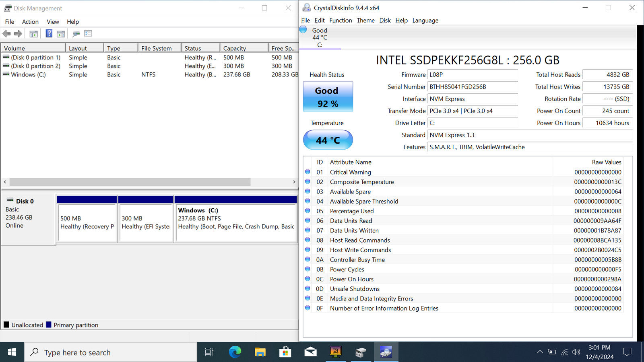
Task: Open Help via blue question mark icon
Action: point(49,33)
